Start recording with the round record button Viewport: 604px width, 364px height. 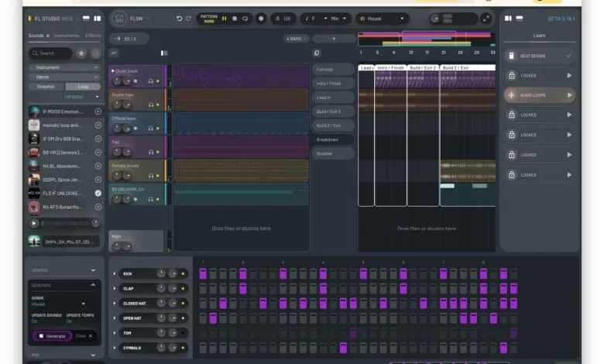point(261,19)
